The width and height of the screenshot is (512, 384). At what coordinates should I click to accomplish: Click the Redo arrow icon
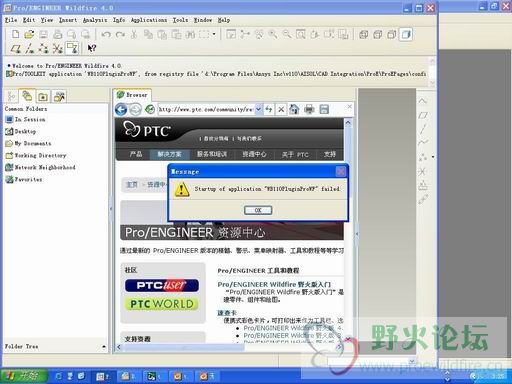[120, 34]
